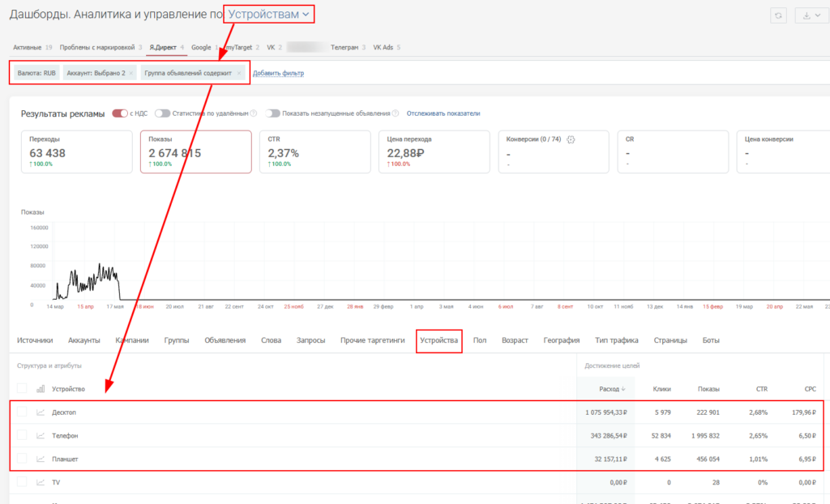Click the chart icon for Телефон row
Viewport: 830px width, 504px height.
click(x=41, y=436)
